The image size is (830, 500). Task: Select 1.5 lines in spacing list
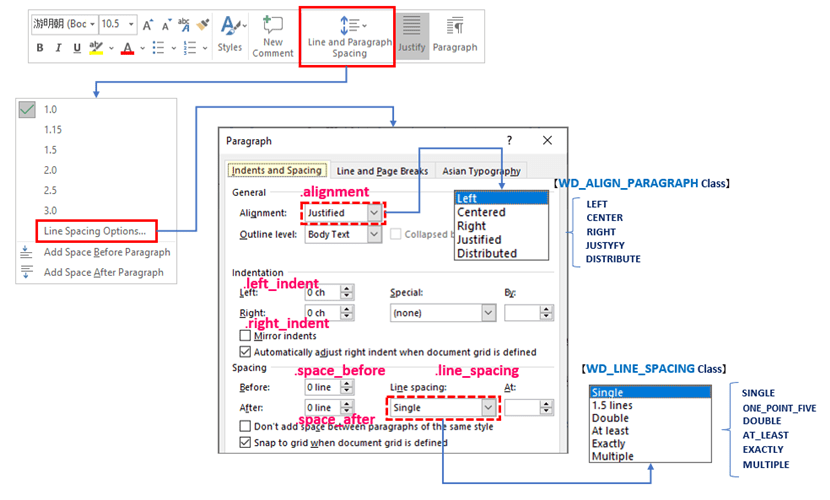coord(650,405)
